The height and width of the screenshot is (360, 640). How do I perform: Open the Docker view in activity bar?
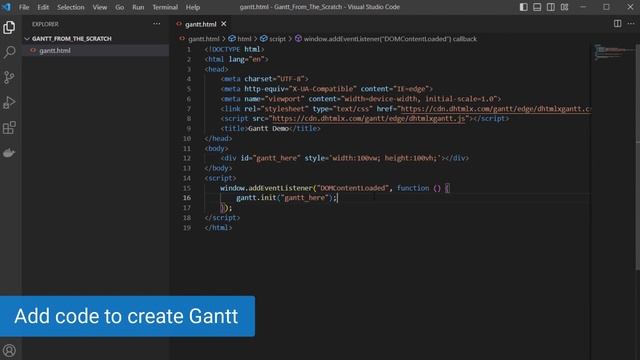point(9,153)
